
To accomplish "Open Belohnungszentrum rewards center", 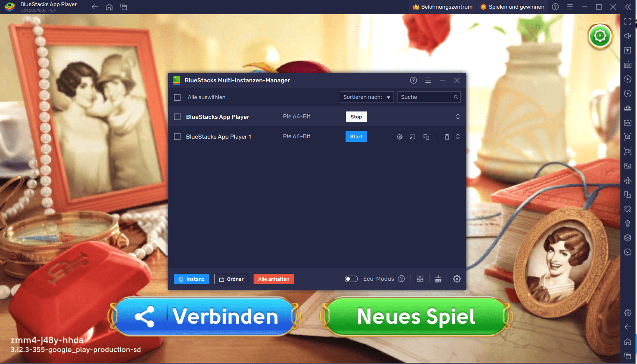I will [x=442, y=7].
